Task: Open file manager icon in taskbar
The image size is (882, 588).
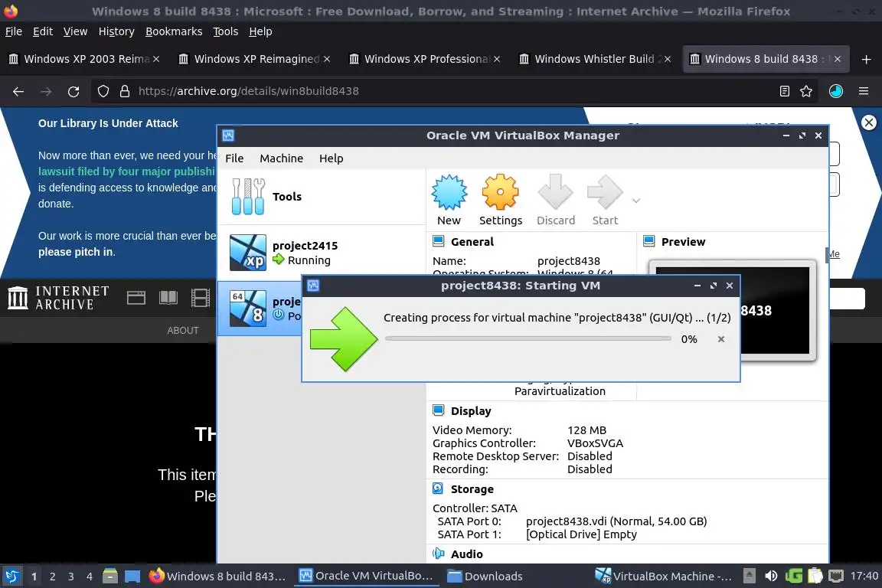Action: 110,577
